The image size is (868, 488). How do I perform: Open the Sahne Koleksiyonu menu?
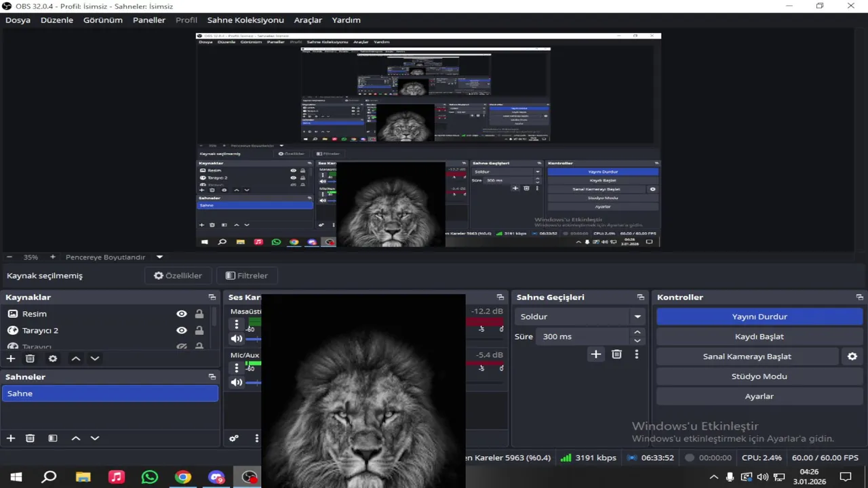245,20
